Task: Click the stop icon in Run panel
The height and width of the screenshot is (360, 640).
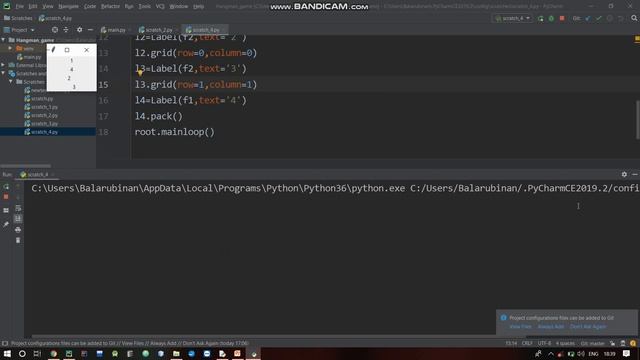Action: [x=6, y=197]
